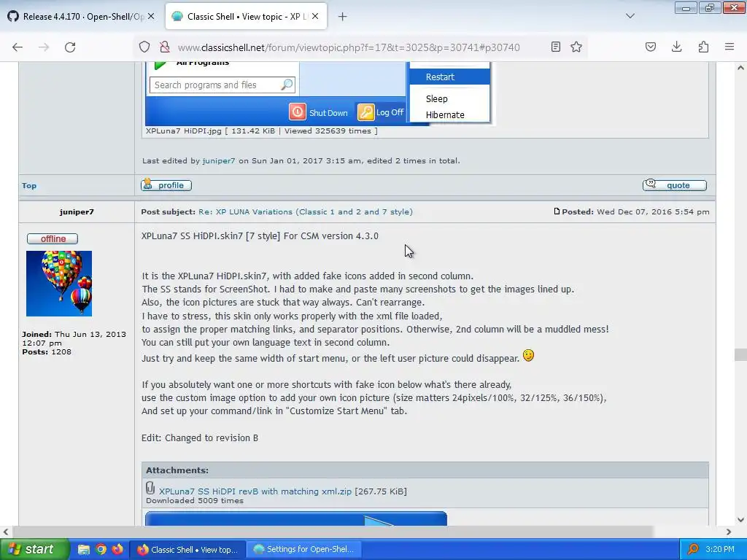Click the text Downloaded 5009 times
The height and width of the screenshot is (560, 747).
(x=194, y=500)
